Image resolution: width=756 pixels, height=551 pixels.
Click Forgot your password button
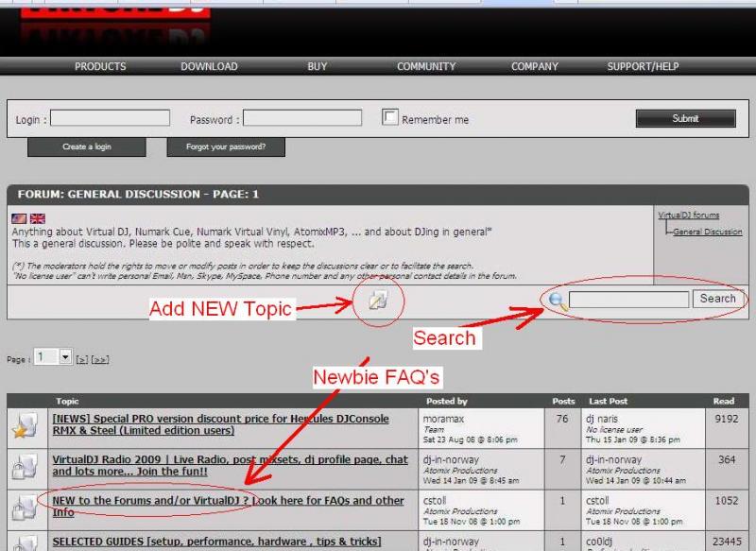coord(226,147)
